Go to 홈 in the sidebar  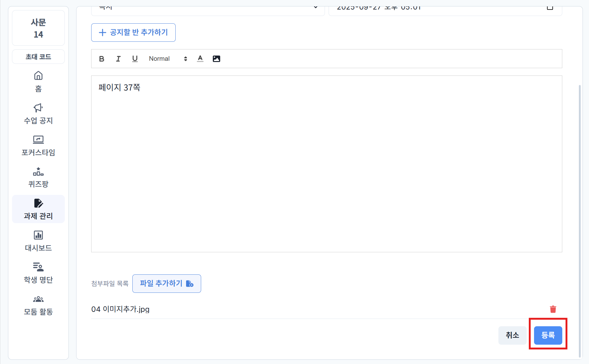pos(38,82)
